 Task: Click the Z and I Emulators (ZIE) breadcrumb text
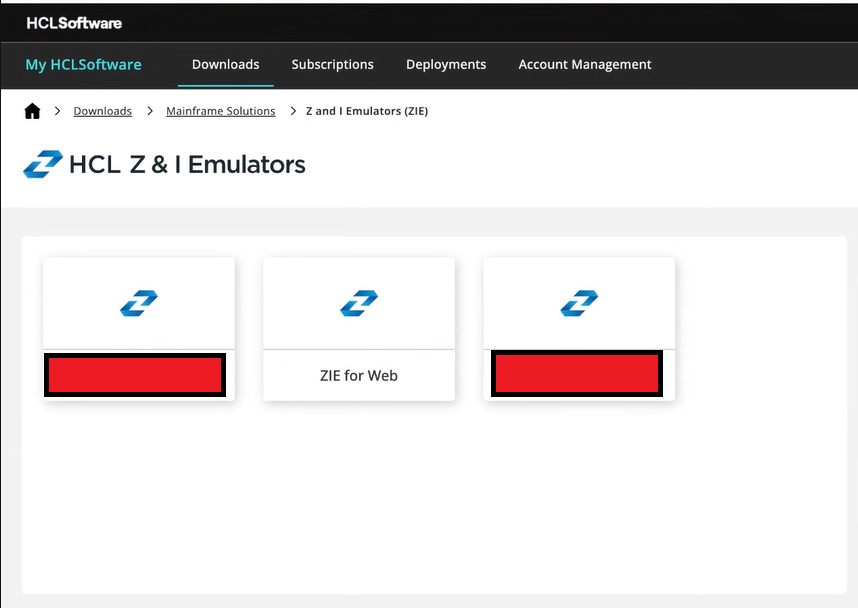tap(367, 111)
